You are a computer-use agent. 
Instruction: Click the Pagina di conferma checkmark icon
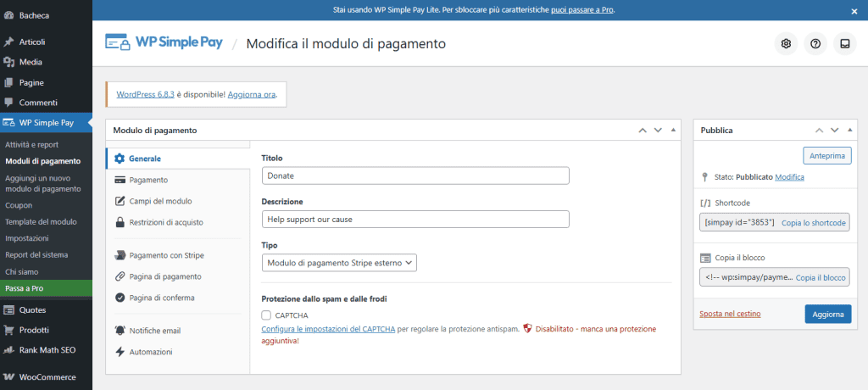119,298
